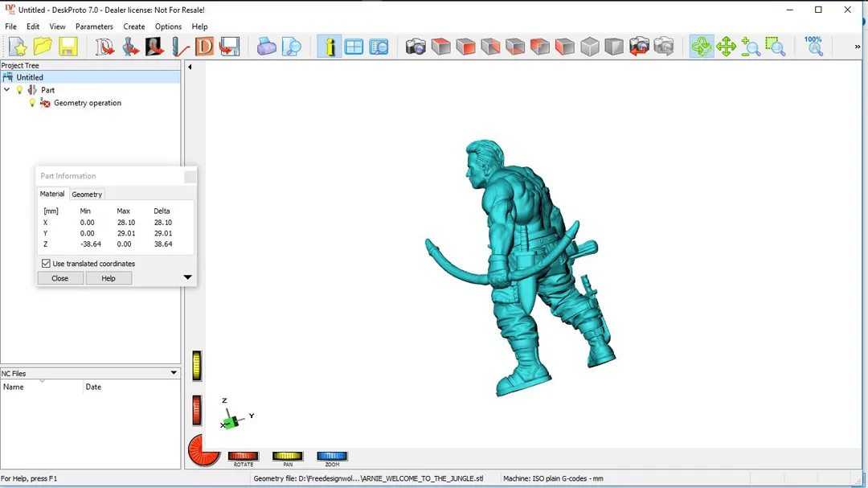Select the cube view icon with red top face
The width and height of the screenshot is (868, 488).
click(440, 47)
